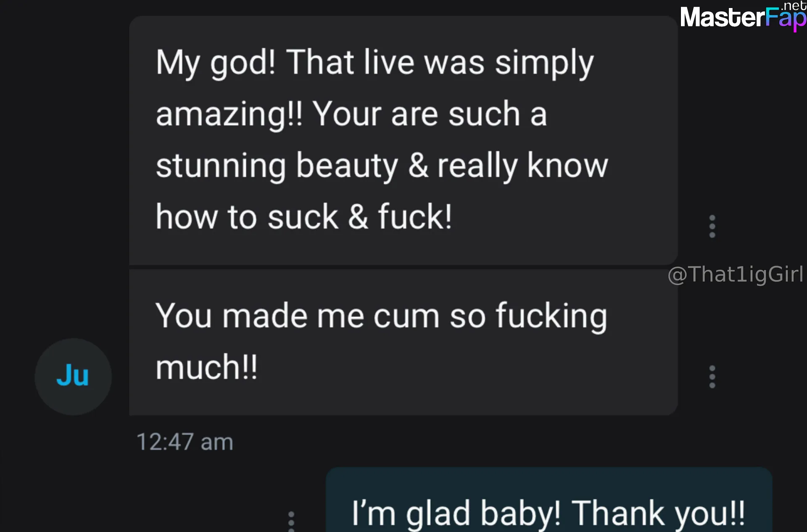Screen dimensions: 807x532
Task: Open options menu beside the "My god!" message
Action: [712, 226]
